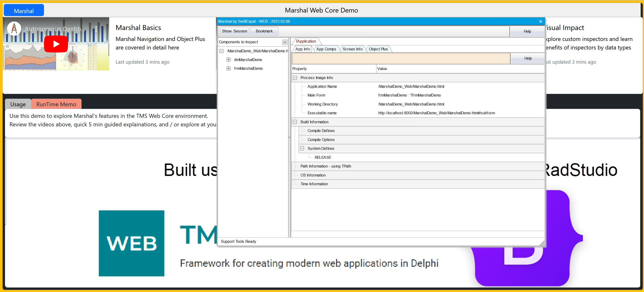644x292 pixels.
Task: Close the Marshal inspector window
Action: [x=540, y=21]
